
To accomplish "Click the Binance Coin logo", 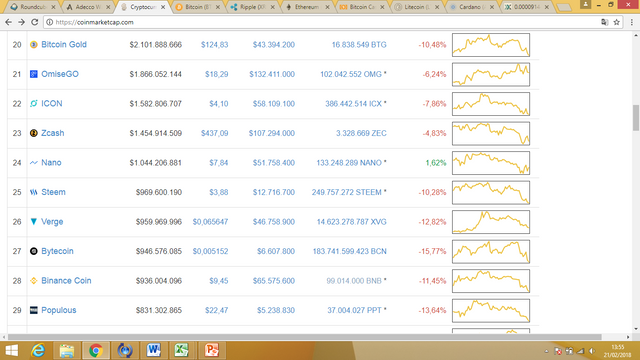I will (x=34, y=281).
